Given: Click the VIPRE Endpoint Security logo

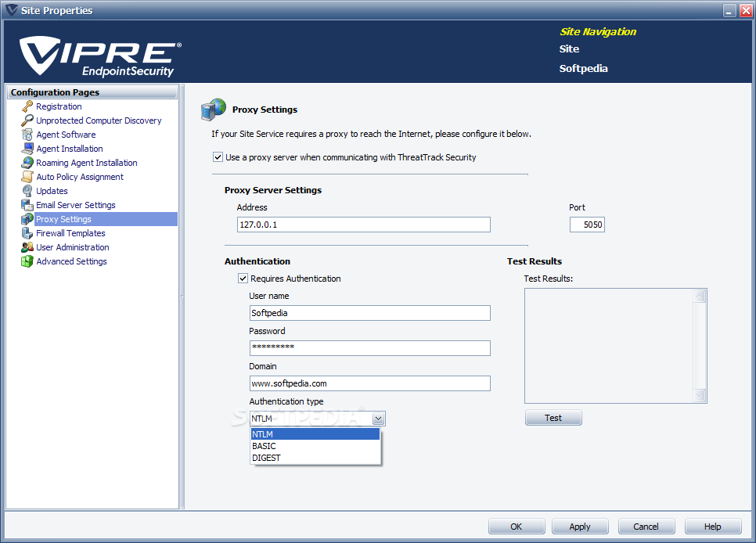Looking at the screenshot, I should click(100, 56).
